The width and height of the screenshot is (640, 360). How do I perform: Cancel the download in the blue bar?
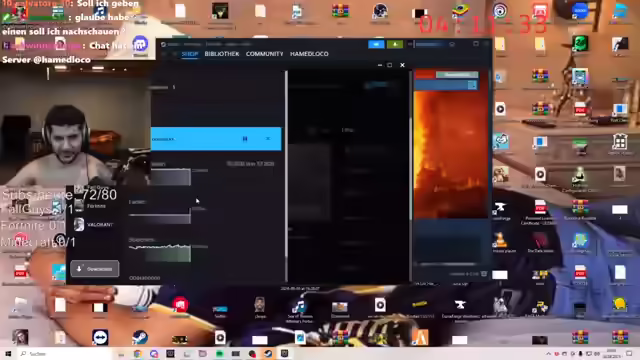pyautogui.click(x=268, y=139)
